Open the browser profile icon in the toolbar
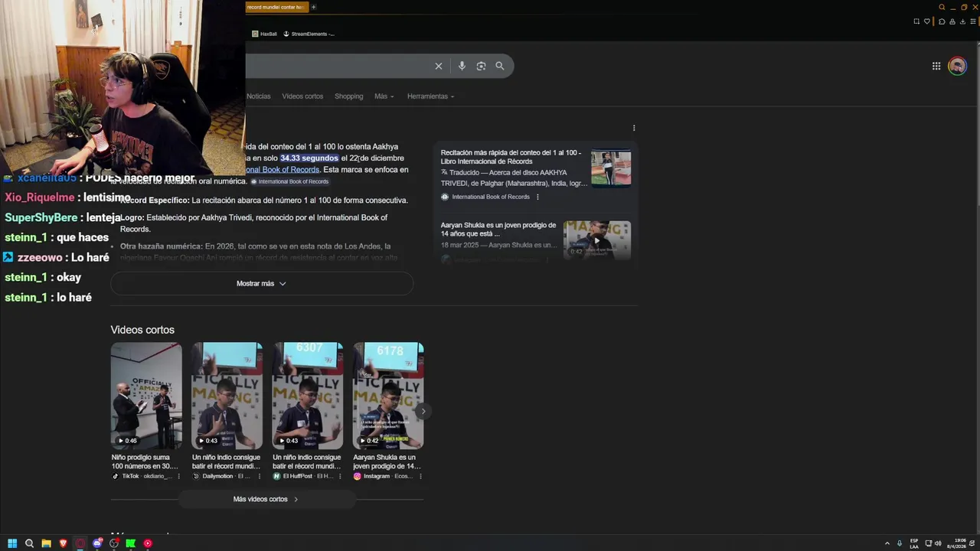This screenshot has width=980, height=551. click(x=952, y=21)
